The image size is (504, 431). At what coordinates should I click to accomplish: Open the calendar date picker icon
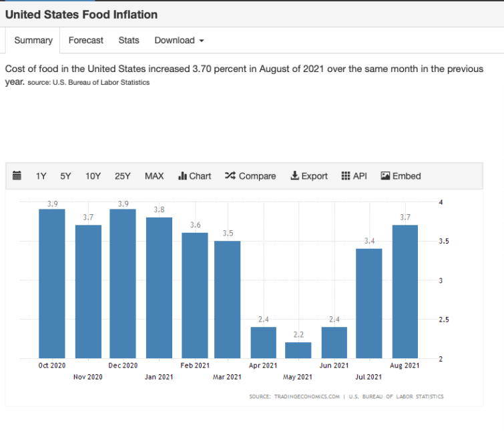pos(18,176)
